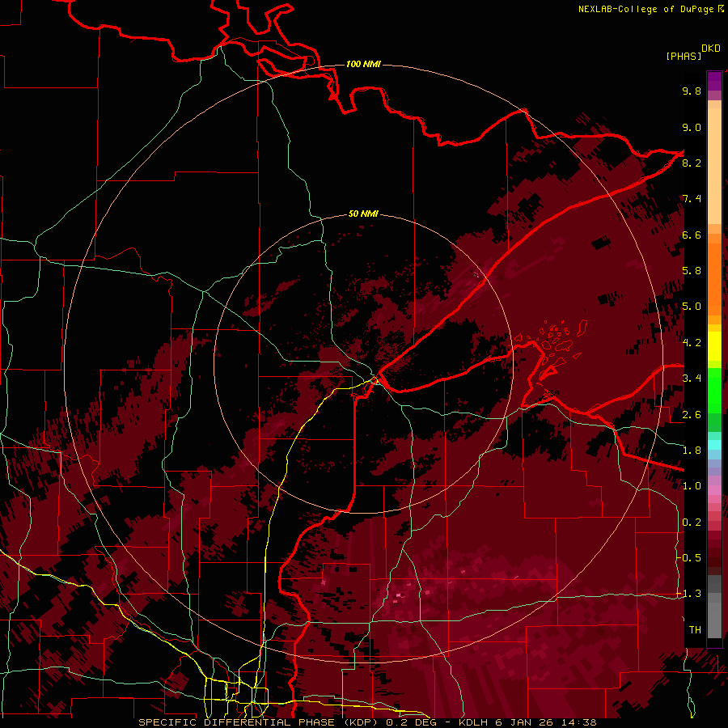The image size is (728, 728).
Task: Click the DKD legend title
Action: point(710,49)
